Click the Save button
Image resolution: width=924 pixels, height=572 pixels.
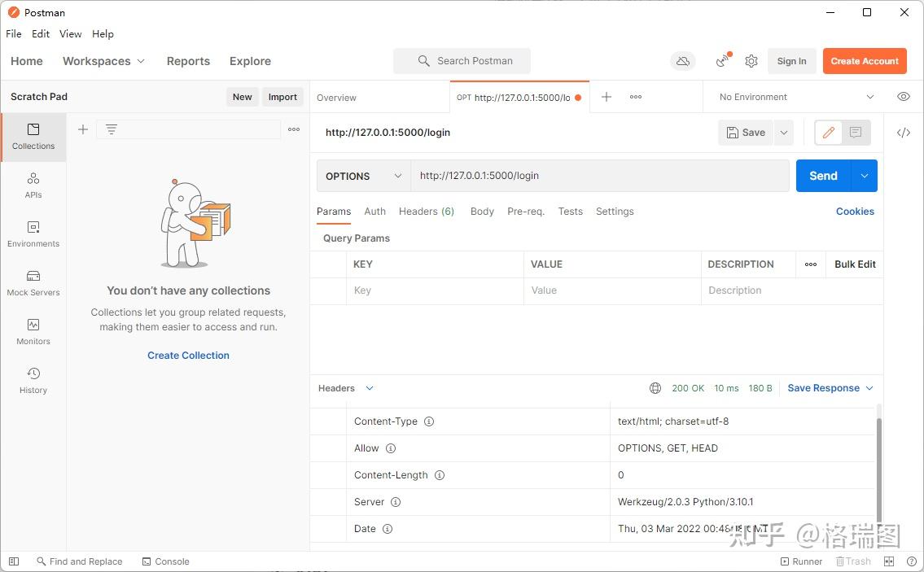(x=746, y=133)
